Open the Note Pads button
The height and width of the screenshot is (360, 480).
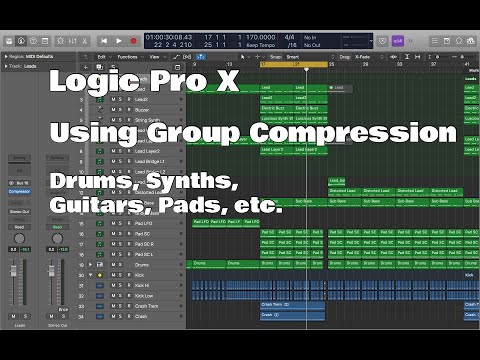click(x=447, y=41)
